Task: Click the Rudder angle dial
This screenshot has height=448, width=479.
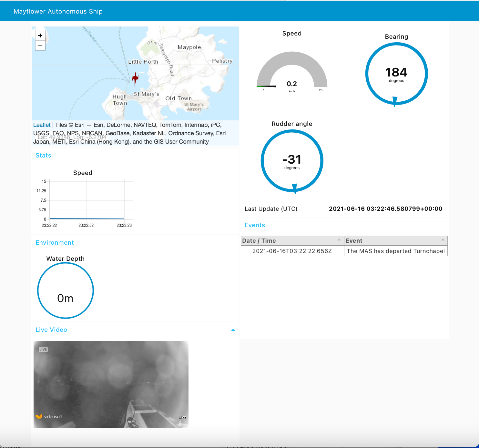Action: click(x=292, y=161)
